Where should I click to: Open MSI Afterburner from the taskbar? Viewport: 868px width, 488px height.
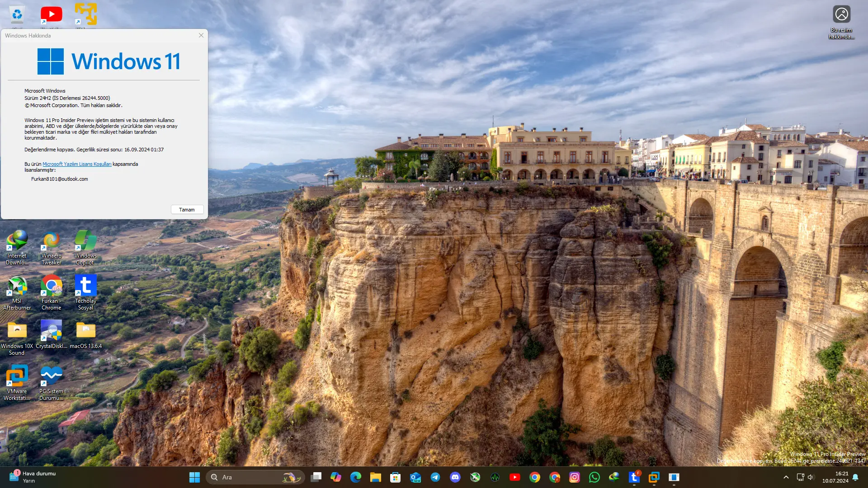coord(475,477)
